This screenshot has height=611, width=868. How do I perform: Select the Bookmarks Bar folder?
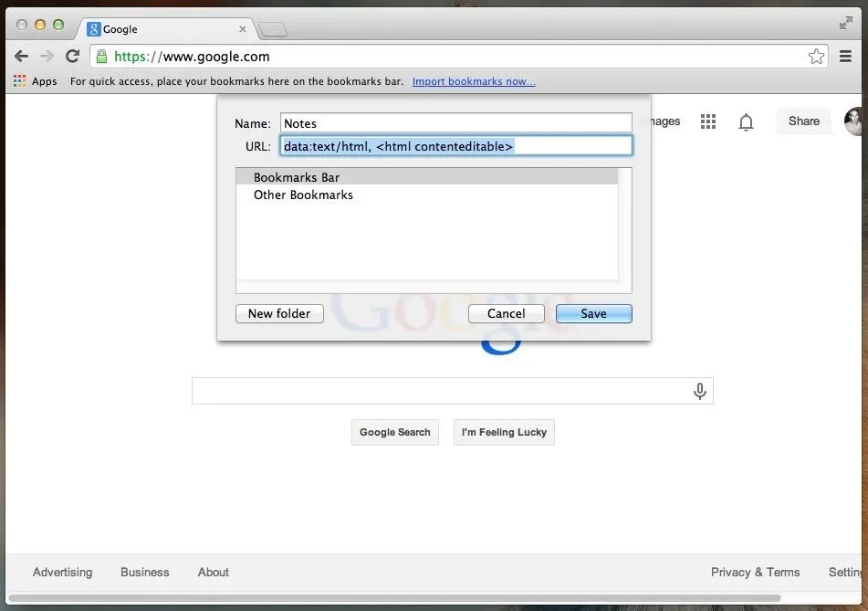(x=427, y=177)
